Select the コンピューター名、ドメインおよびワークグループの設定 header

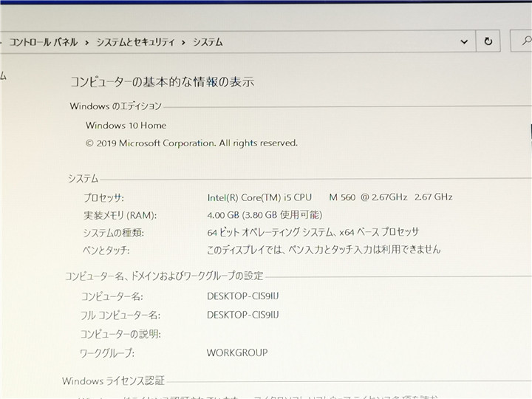164,276
